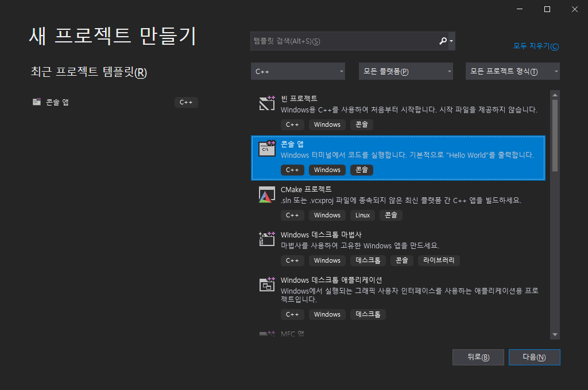Close the new project dialog
Screen dimensions: 588x390
coord(575,9)
